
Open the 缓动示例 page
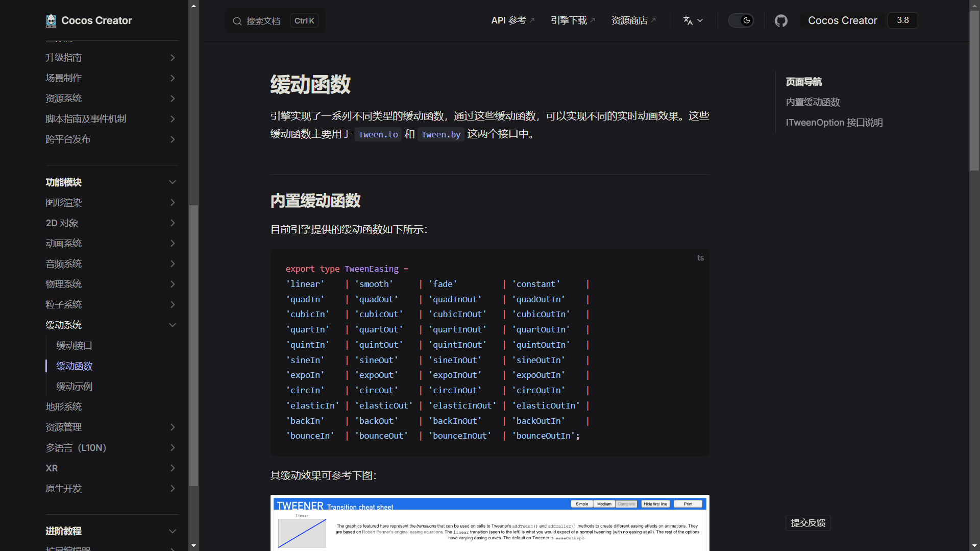coord(74,387)
